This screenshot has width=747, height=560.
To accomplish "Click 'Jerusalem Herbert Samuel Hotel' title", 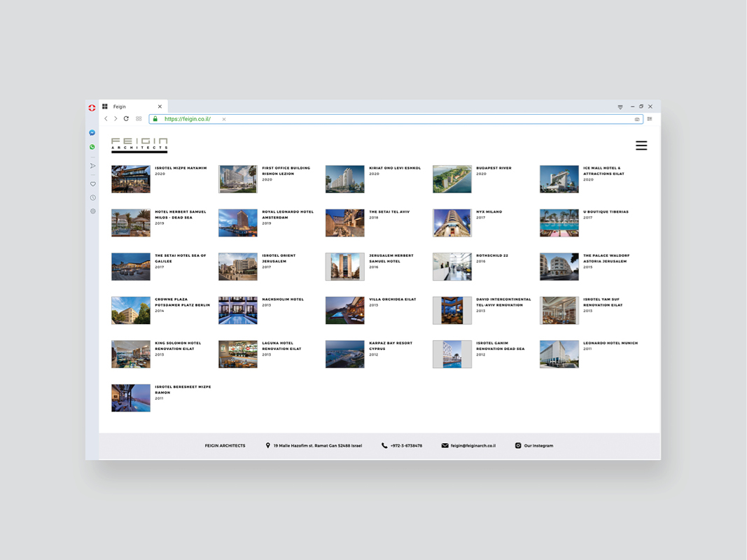I will coord(391,258).
